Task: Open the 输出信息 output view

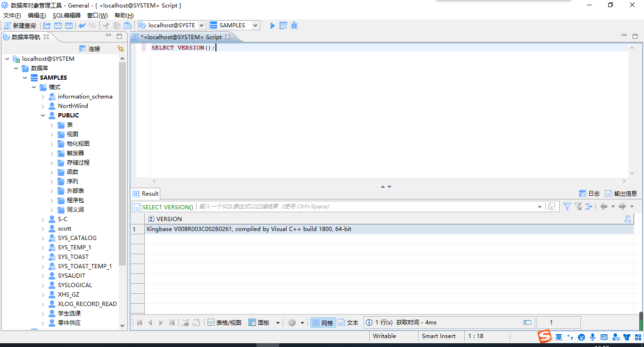Action: click(x=621, y=193)
